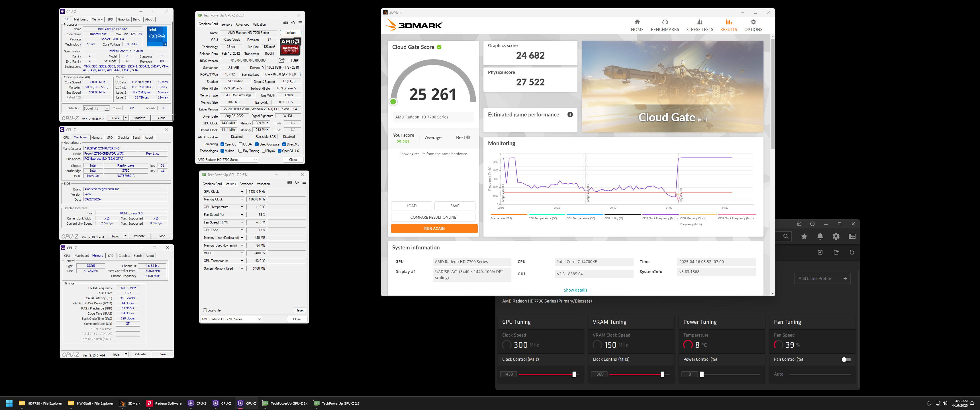
Task: Click COMPARE RESULT ONLINE button
Action: pyautogui.click(x=433, y=217)
